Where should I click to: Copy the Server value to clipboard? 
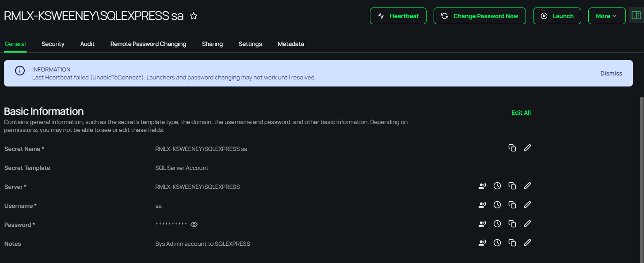click(512, 186)
